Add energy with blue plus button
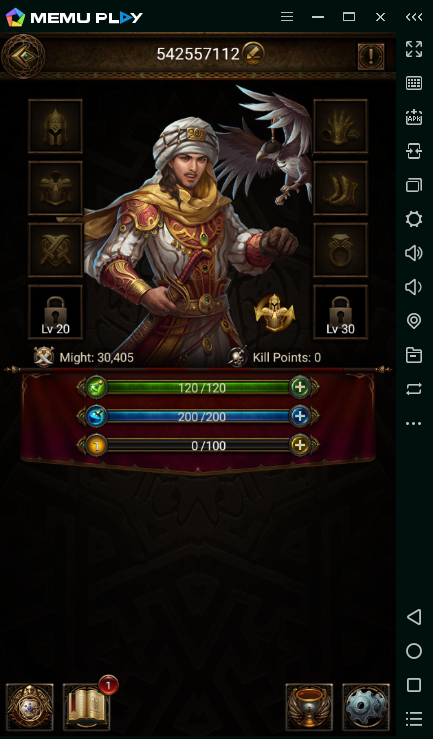The height and width of the screenshot is (739, 433). (300, 417)
